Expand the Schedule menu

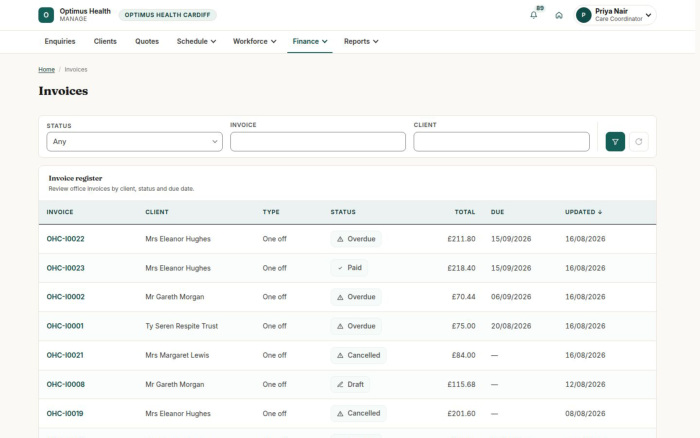[196, 41]
